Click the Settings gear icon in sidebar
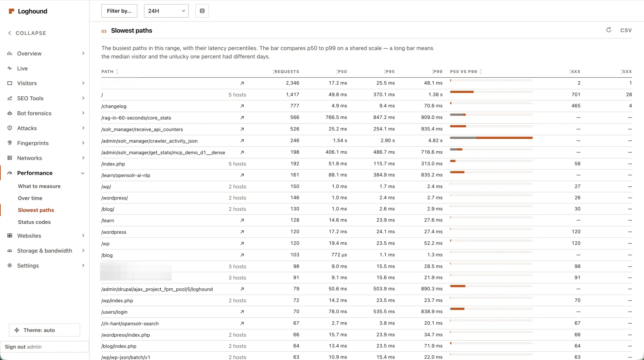This screenshot has width=644, height=360. click(10, 265)
